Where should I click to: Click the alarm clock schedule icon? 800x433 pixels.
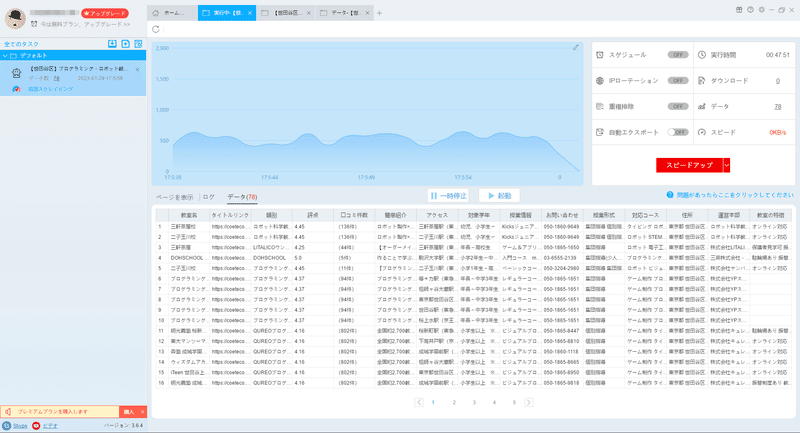pos(600,55)
